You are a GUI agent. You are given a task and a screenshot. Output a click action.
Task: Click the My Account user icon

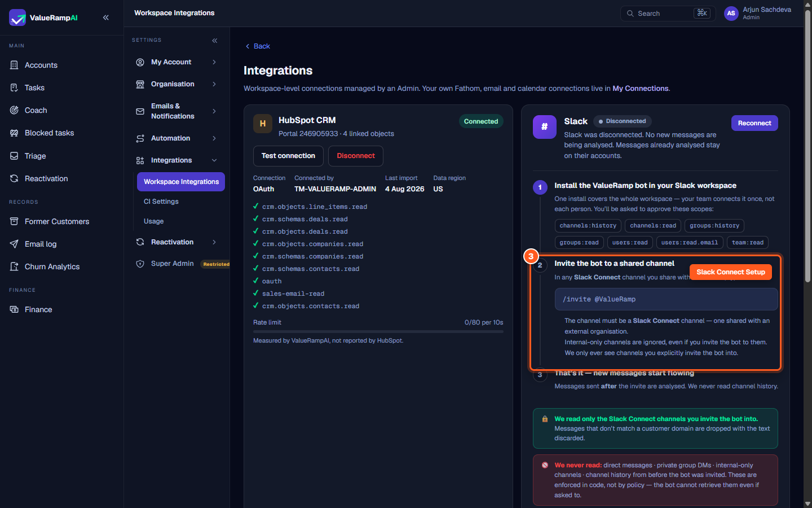[x=140, y=62]
